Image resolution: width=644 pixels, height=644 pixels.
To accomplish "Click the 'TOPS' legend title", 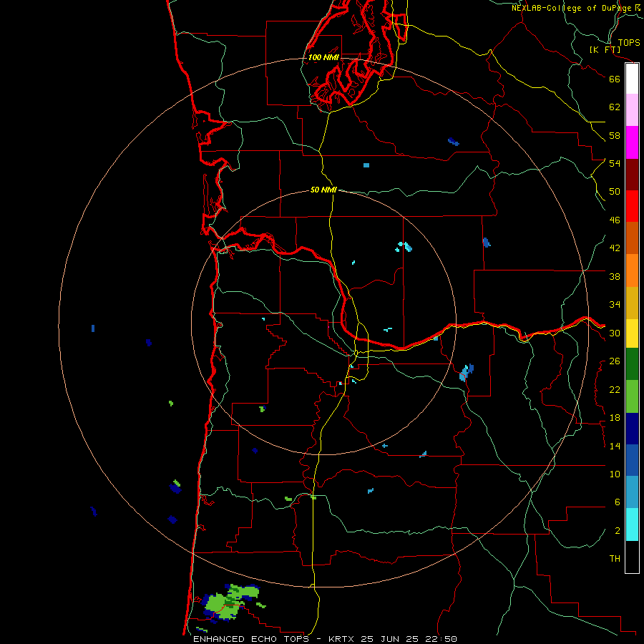I will click(629, 42).
